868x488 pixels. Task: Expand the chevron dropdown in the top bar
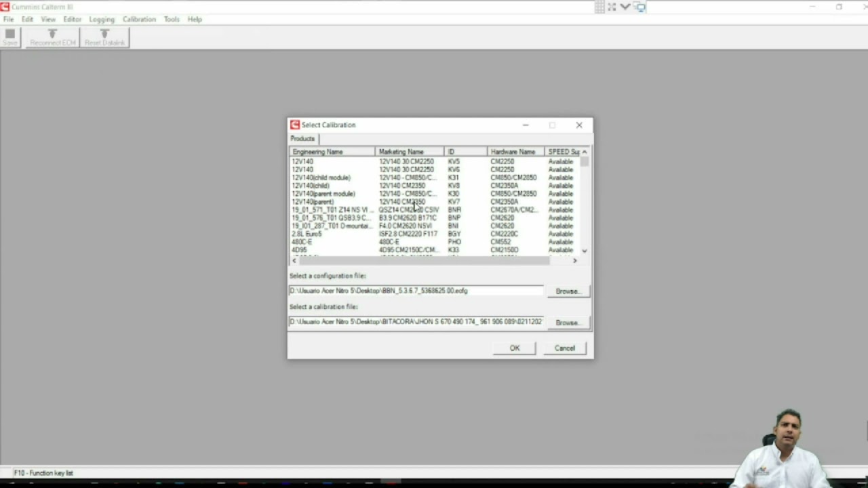625,7
